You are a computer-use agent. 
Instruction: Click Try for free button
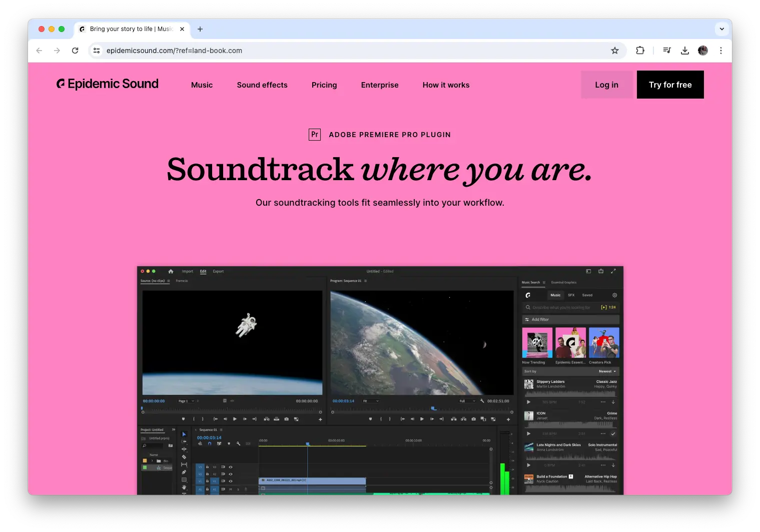[x=670, y=85]
